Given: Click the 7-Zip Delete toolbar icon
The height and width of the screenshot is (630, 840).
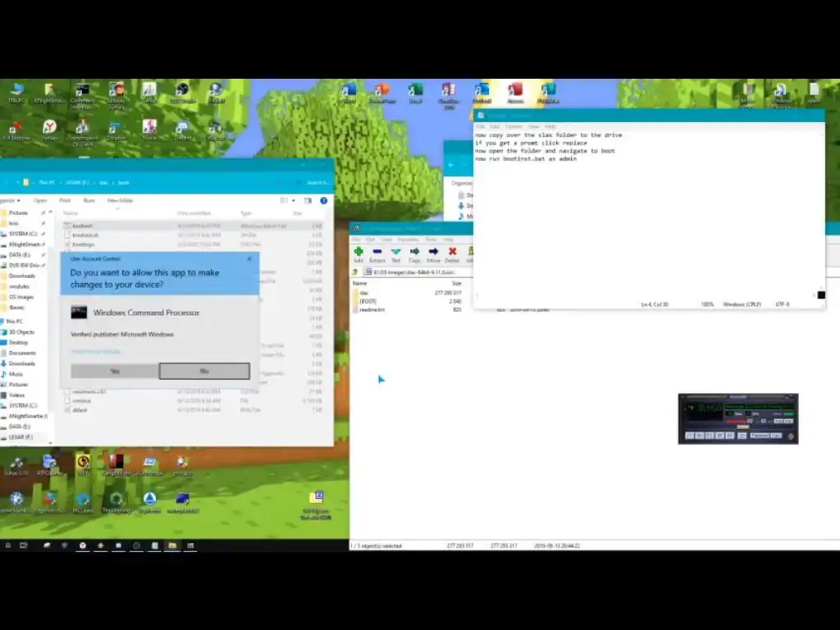Looking at the screenshot, I should tap(452, 254).
